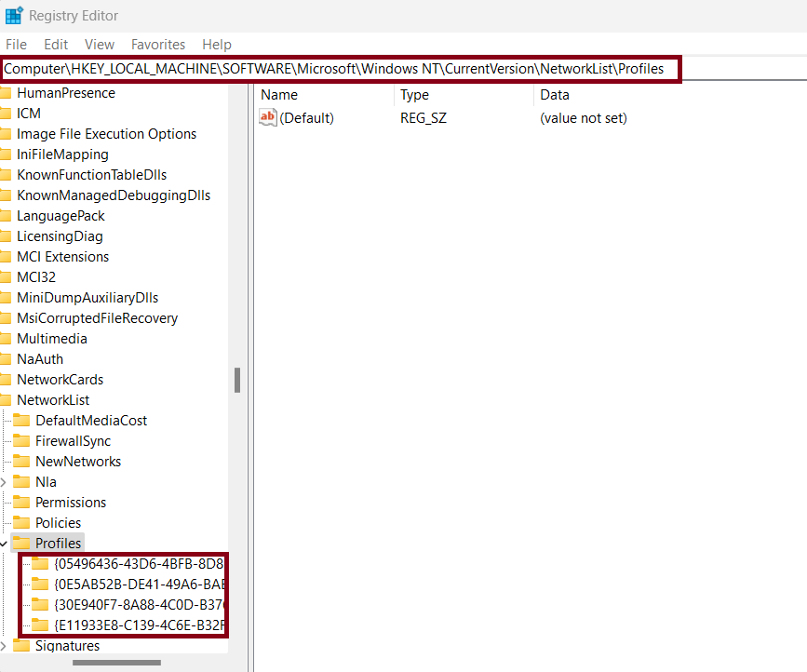
Task: Select the (Default) value name
Action: click(307, 118)
